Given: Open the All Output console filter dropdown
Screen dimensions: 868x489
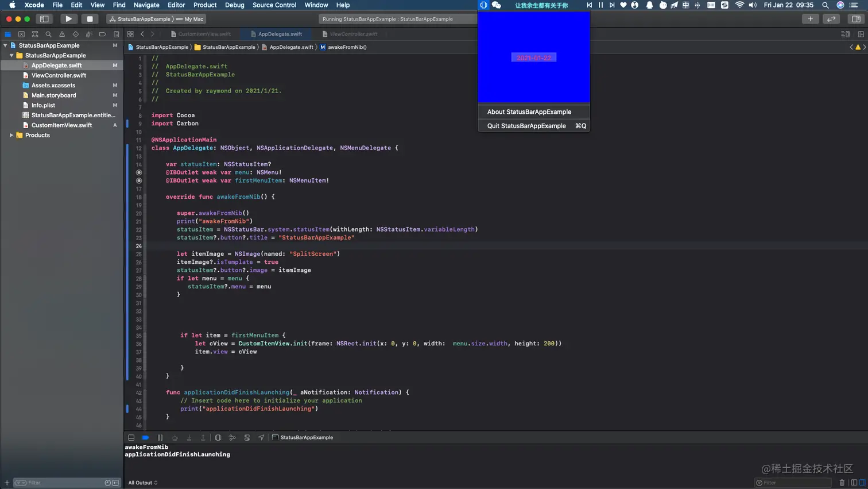Looking at the screenshot, I should pos(143,483).
